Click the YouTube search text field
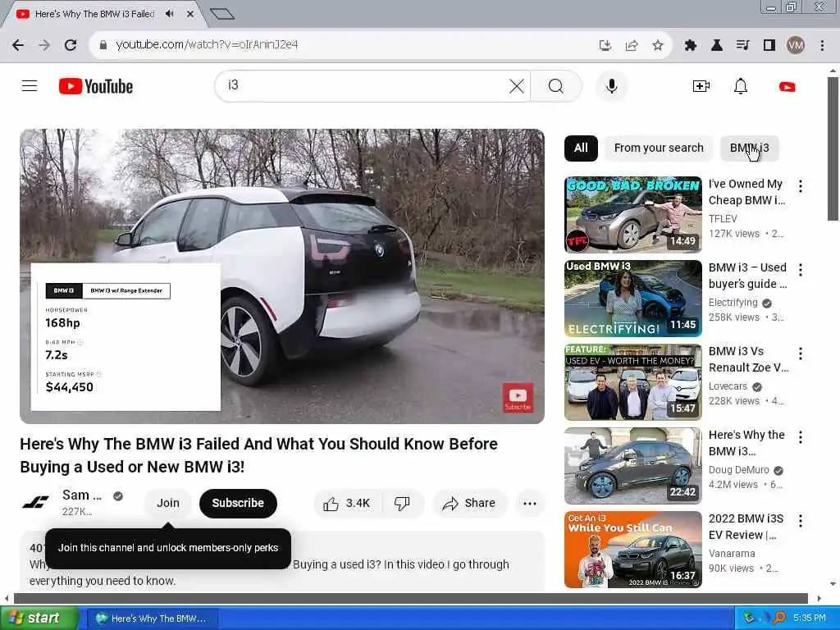The width and height of the screenshot is (840, 630). pos(364,85)
